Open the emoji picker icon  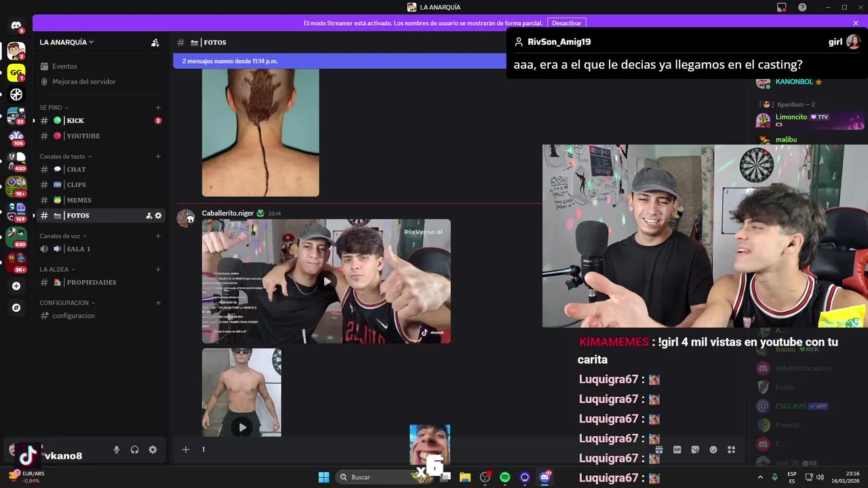(713, 449)
